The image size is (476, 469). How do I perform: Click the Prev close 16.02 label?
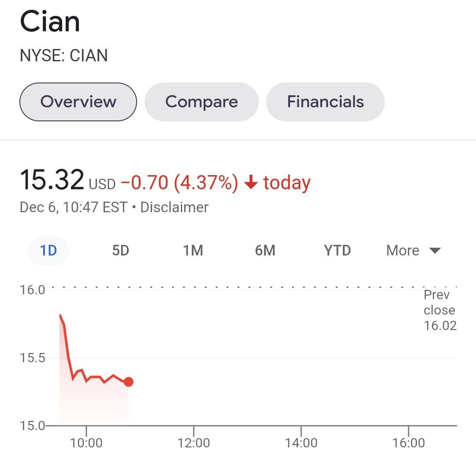point(439,310)
